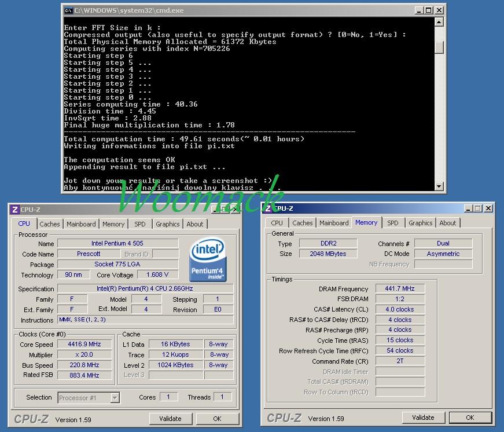Click Package value 'Socket 775 LGA'

tap(117, 264)
